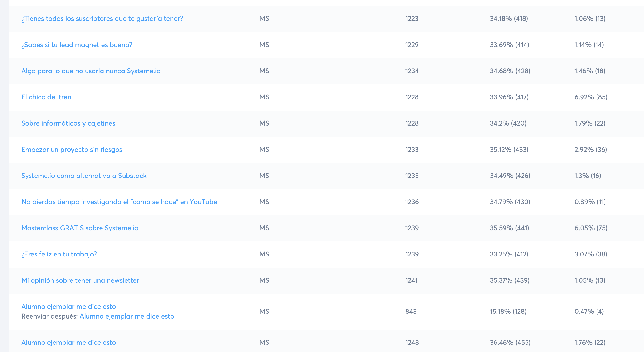
Task: Click the MS sender cell for 'El chico del tren'
Action: [x=264, y=97]
